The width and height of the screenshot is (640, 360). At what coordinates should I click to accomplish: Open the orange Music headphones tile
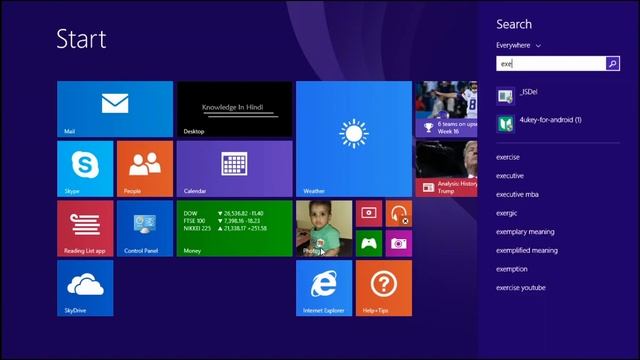click(399, 213)
